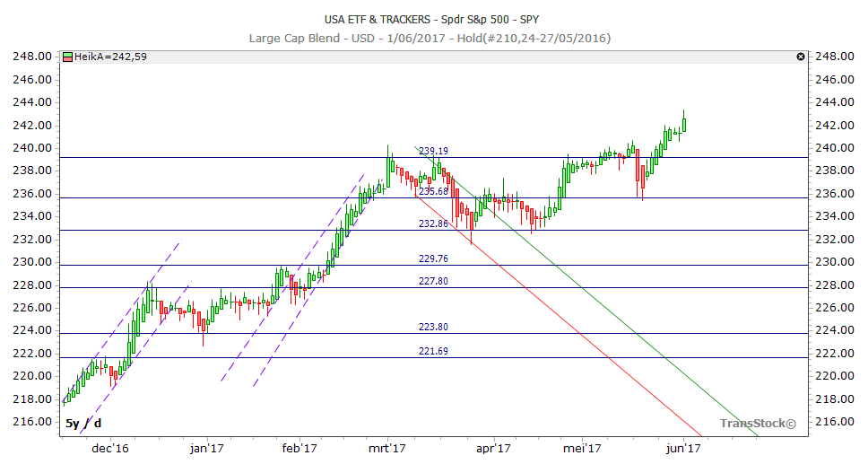This screenshot has height=473, width=868.
Task: Select the 229.76 level label
Action: click(x=433, y=258)
